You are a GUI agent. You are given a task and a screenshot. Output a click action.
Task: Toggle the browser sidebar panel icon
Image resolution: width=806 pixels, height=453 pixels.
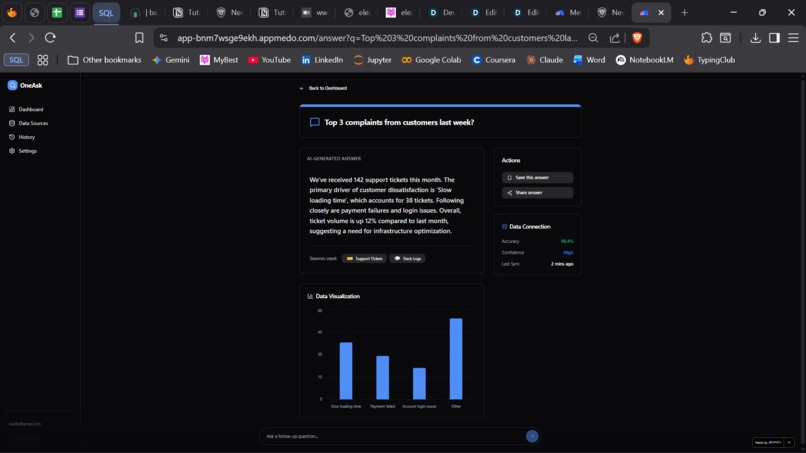click(x=774, y=38)
